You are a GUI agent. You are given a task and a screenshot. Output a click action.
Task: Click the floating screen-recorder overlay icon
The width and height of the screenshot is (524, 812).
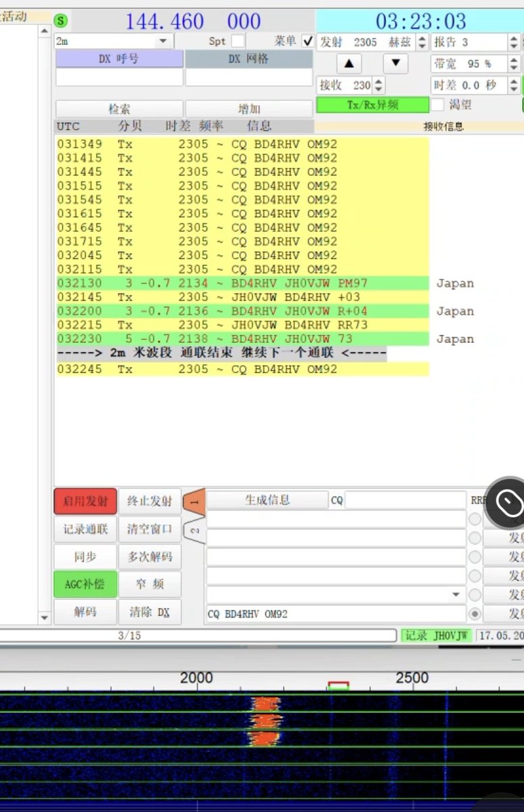[x=508, y=503]
